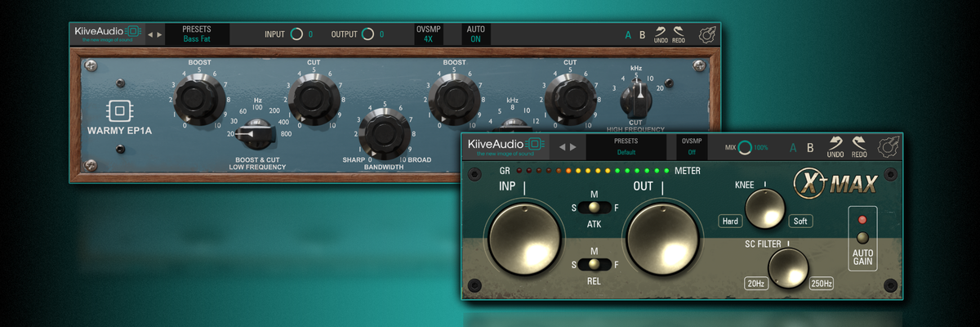980x327 pixels.
Task: Open the Bass Fat presets menu
Action: (x=197, y=34)
